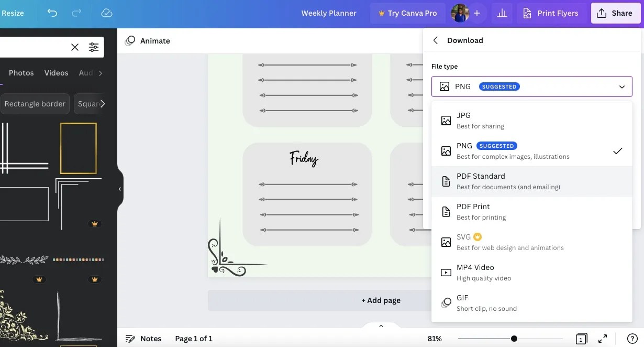The width and height of the screenshot is (644, 347).
Task: Choose JPG file type option
Action: pos(531,121)
